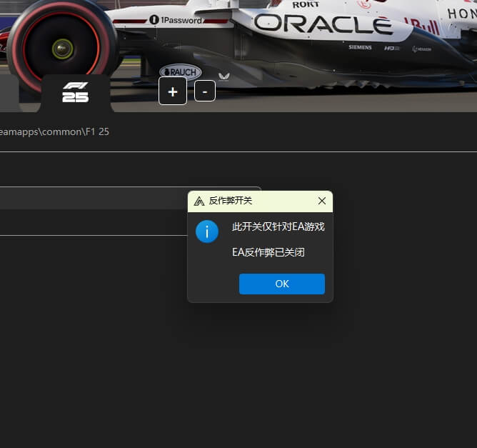Select the F1 25 logo tab

click(75, 92)
